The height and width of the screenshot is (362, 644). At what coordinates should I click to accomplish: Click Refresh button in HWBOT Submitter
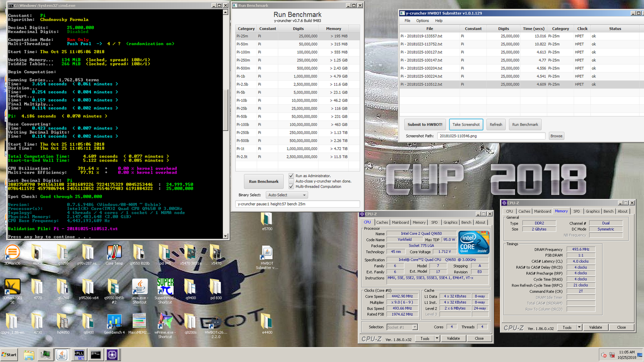point(496,125)
